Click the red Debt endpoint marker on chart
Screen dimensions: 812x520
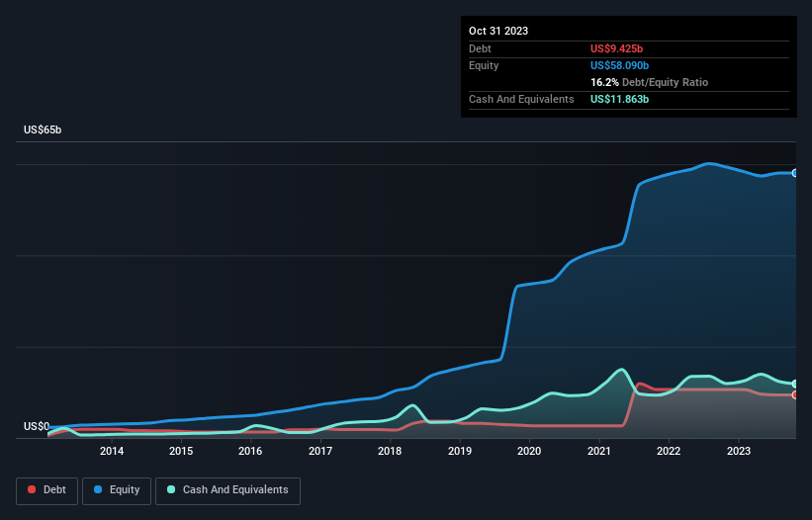pos(795,395)
